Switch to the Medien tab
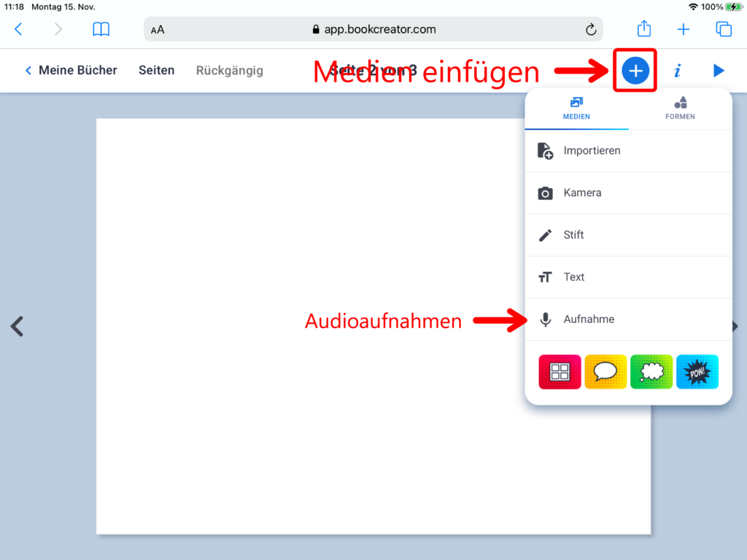This screenshot has height=560, width=747. (x=576, y=109)
